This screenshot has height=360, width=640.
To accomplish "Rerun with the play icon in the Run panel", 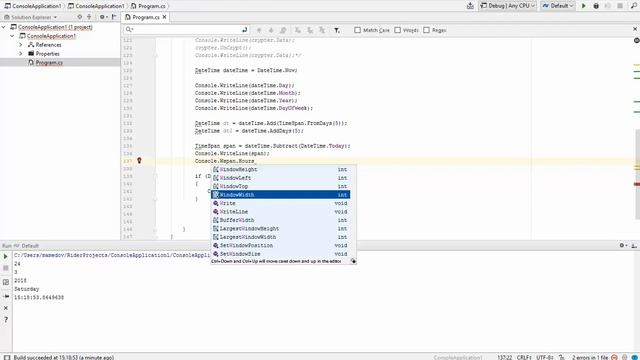I will pos(6,257).
